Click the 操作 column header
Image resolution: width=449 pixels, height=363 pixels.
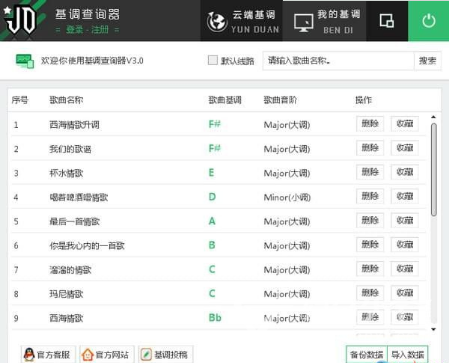click(364, 100)
